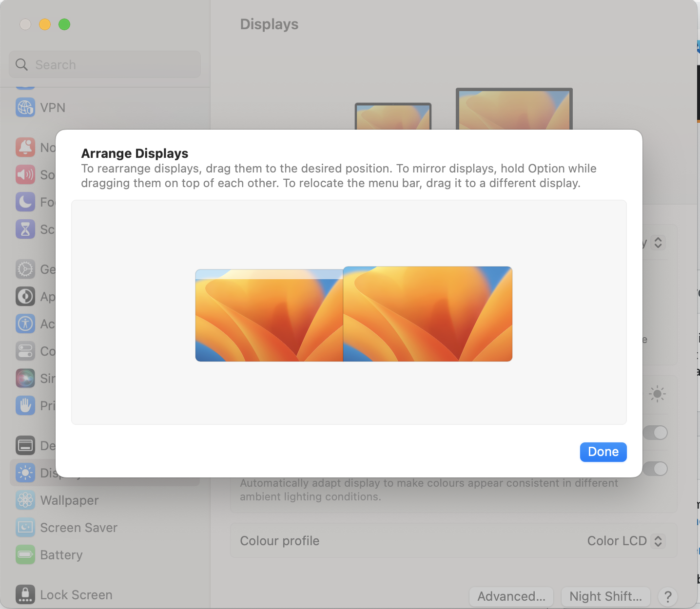Screen dimensions: 700x609
Task: Open Night Shift... settings
Action: click(x=606, y=596)
